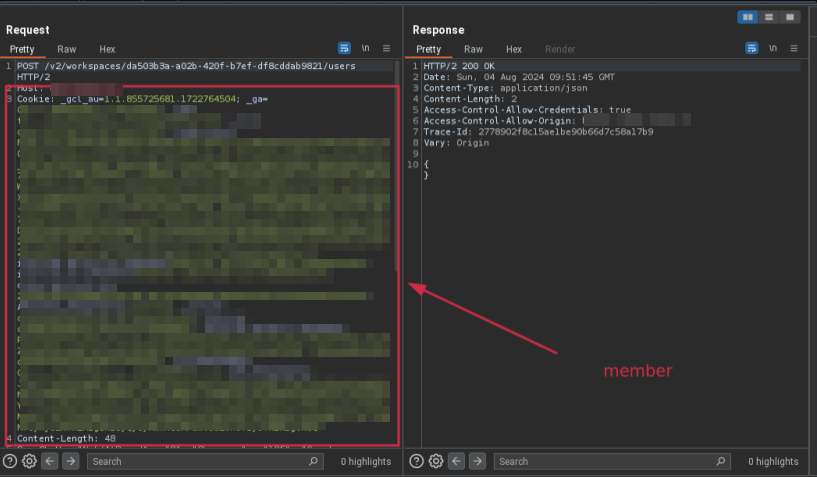
Task: Open request search help icon
Action: [x=10, y=461]
